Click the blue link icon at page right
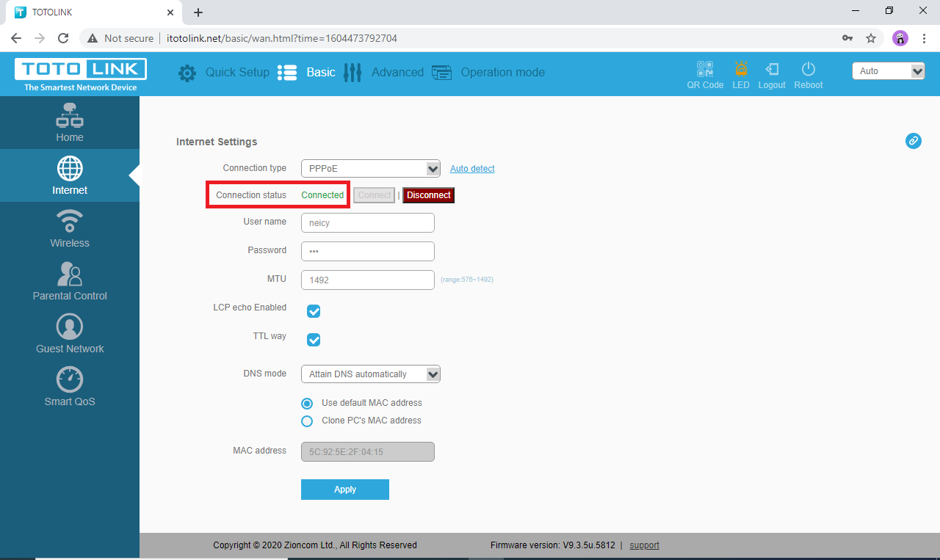The width and height of the screenshot is (940, 560). tap(914, 140)
